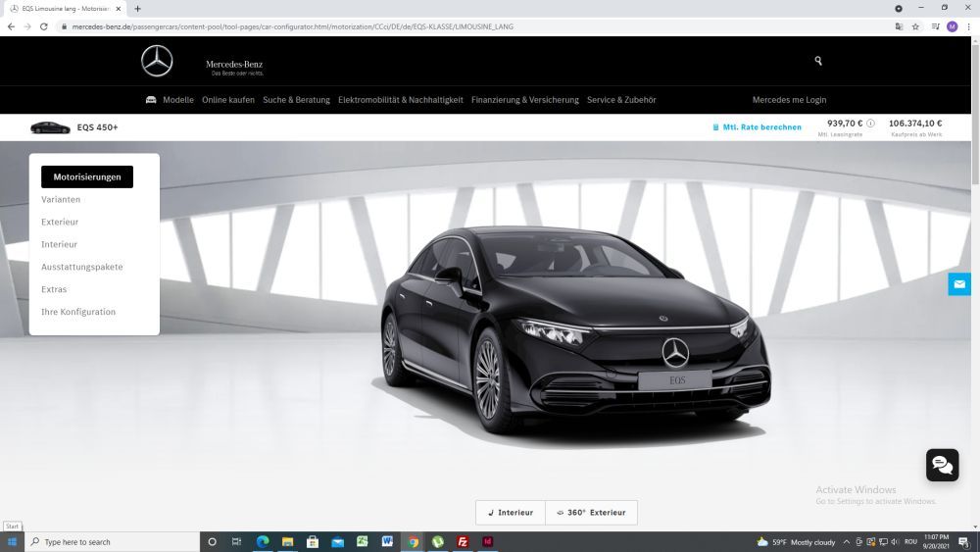The height and width of the screenshot is (552, 980).
Task: Bookmark the page with the star icon
Action: (x=915, y=26)
